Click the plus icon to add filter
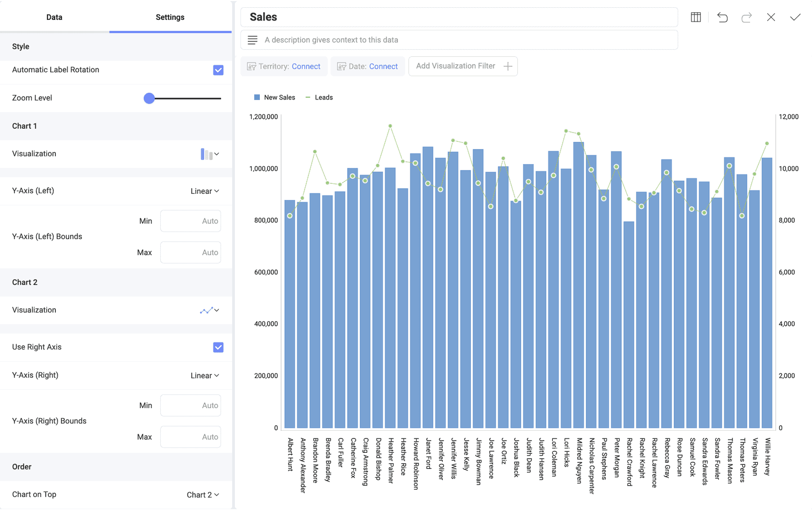Viewport: 812px width, 518px height. (x=508, y=66)
